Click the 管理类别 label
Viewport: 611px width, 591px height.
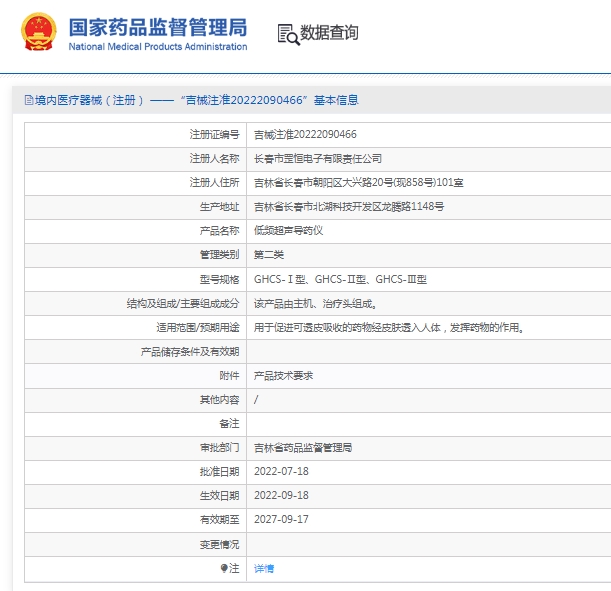[219, 255]
